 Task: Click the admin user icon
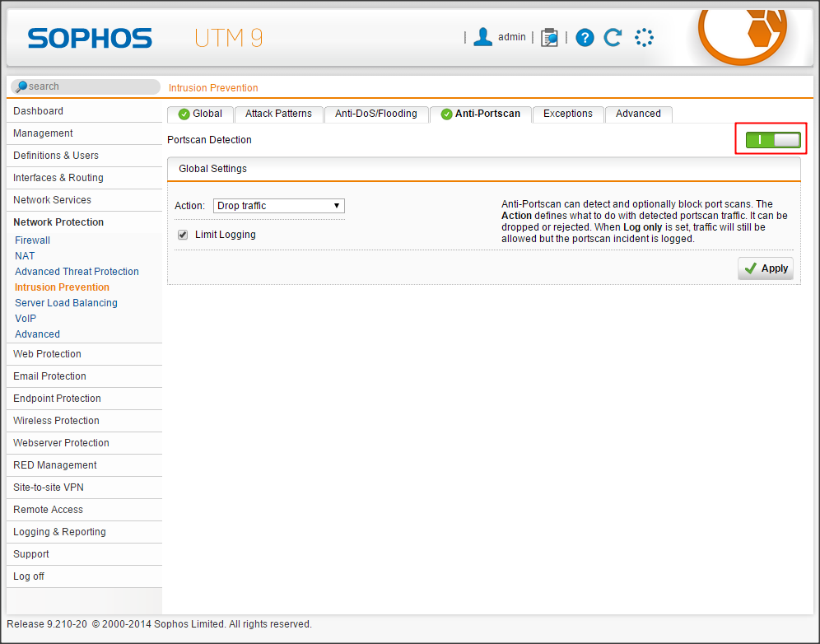(x=483, y=37)
